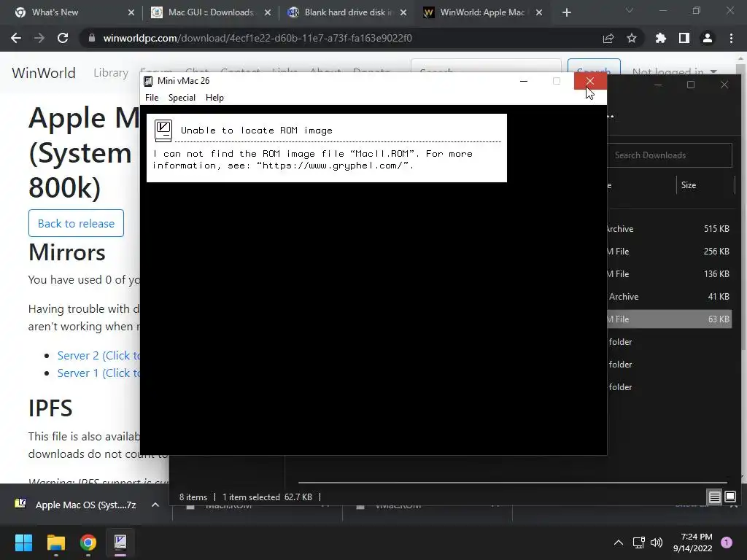Click the Back to release button
747x560 pixels.
[x=76, y=223]
